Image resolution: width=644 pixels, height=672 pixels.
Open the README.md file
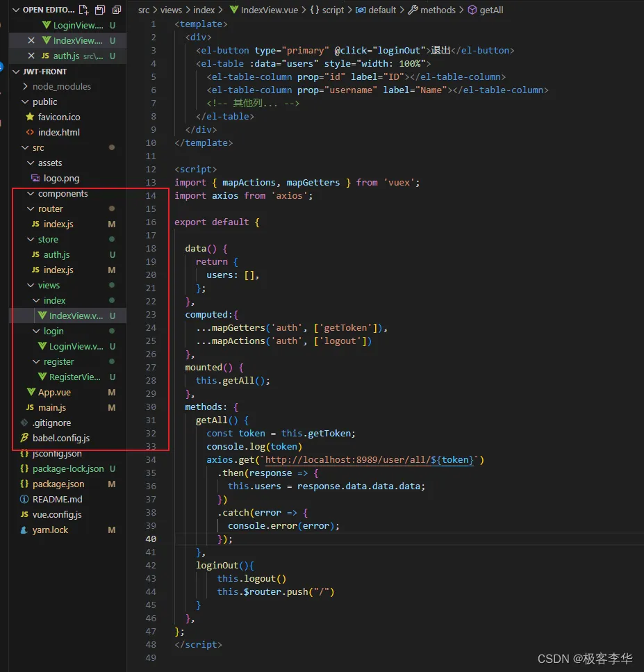click(57, 499)
